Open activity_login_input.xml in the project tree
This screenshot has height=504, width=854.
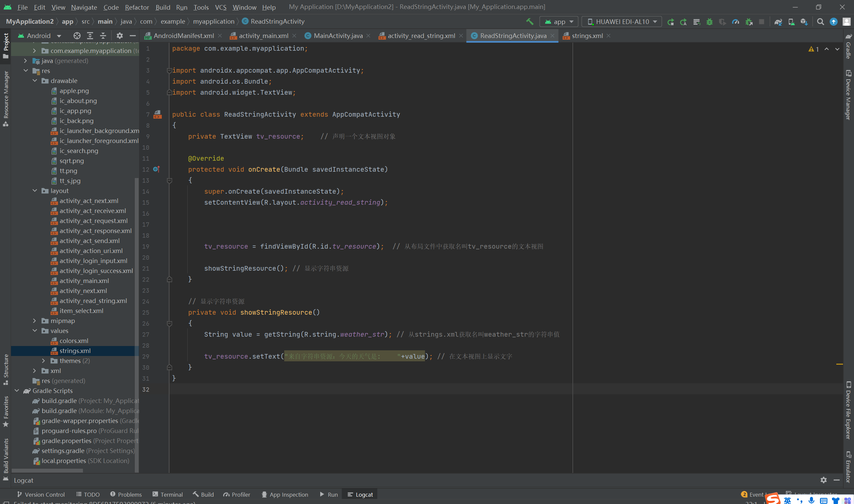click(93, 261)
